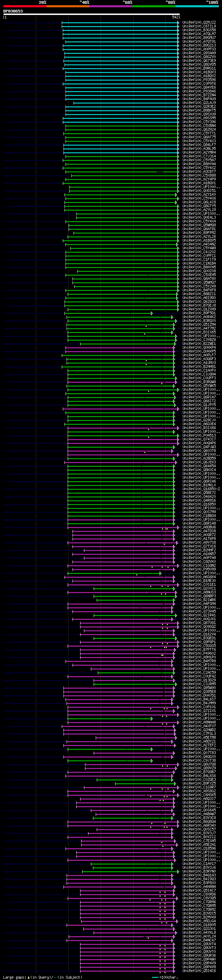Select the label UniRef100_Q2LAJ9
The height and width of the screenshot is (980, 222).
(x=199, y=103)
